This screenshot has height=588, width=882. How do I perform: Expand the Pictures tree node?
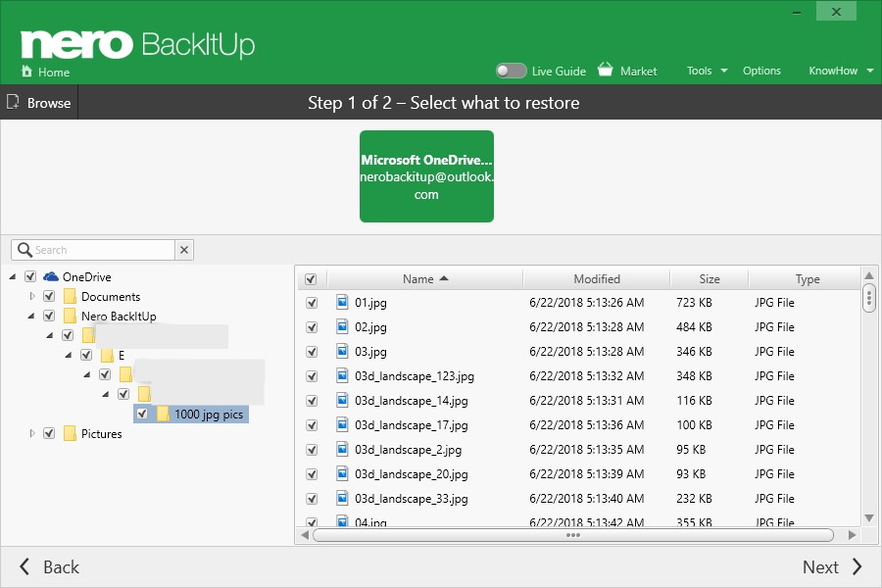pyautogui.click(x=32, y=433)
